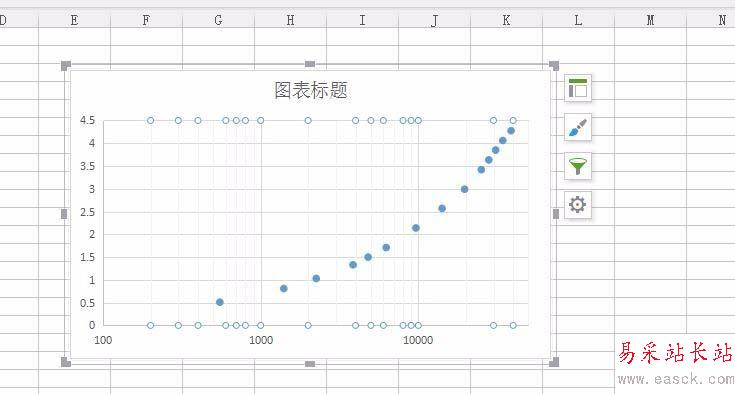The width and height of the screenshot is (735, 394).
Task: Open the chart elements button
Action: coord(578,88)
